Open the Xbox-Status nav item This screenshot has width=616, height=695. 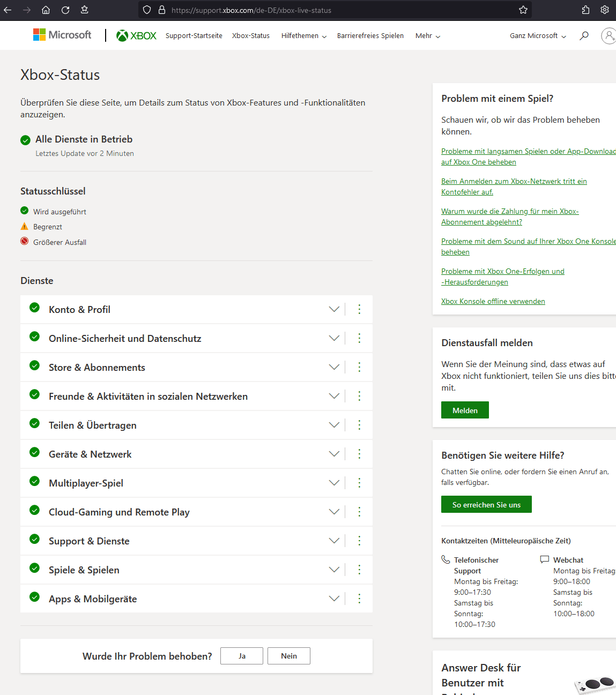pos(251,36)
